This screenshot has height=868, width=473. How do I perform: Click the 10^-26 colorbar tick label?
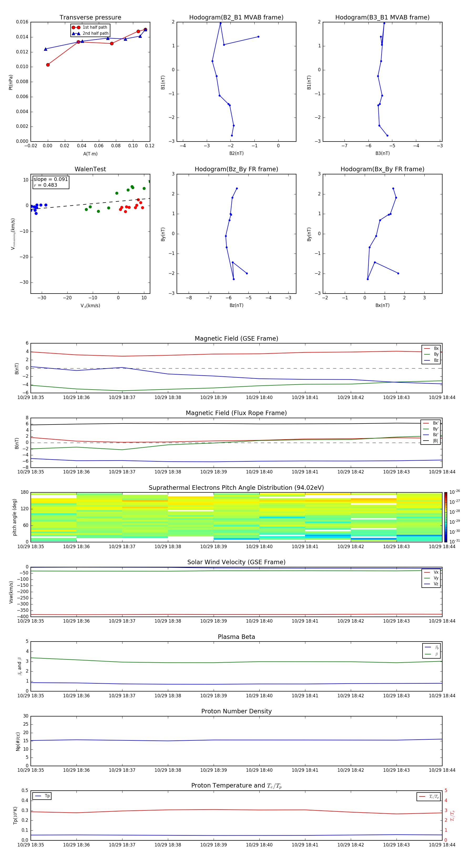click(455, 492)
